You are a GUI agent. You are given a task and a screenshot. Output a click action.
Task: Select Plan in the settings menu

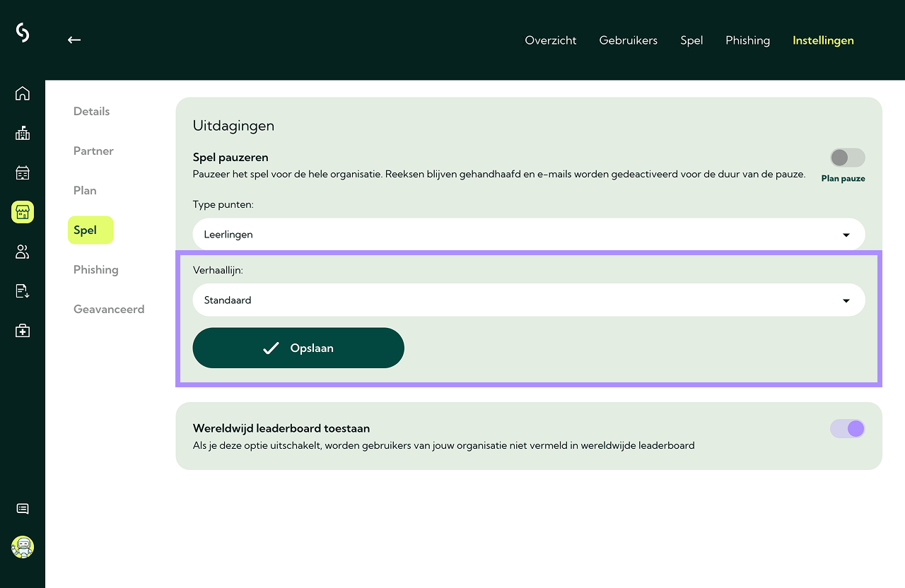(85, 190)
